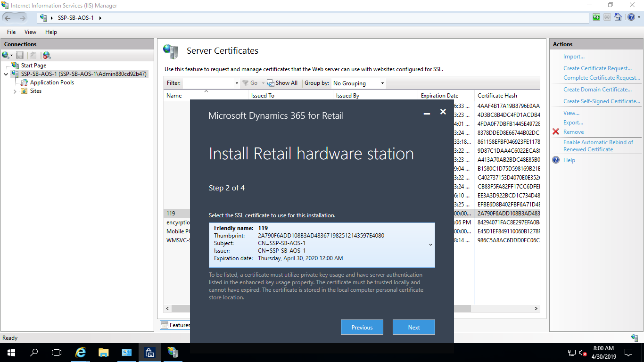The width and height of the screenshot is (644, 362).
Task: Click the Import... action link
Action: tap(574, 57)
